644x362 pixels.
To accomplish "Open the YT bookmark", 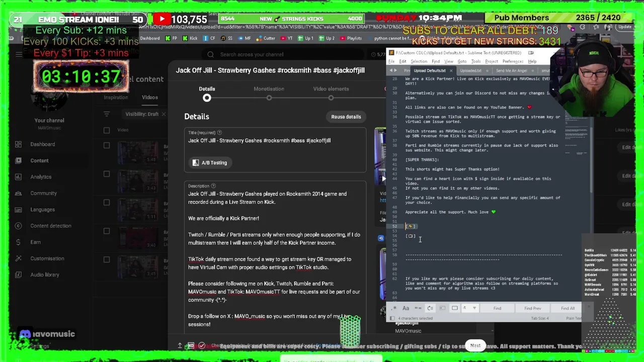I will point(286,38).
